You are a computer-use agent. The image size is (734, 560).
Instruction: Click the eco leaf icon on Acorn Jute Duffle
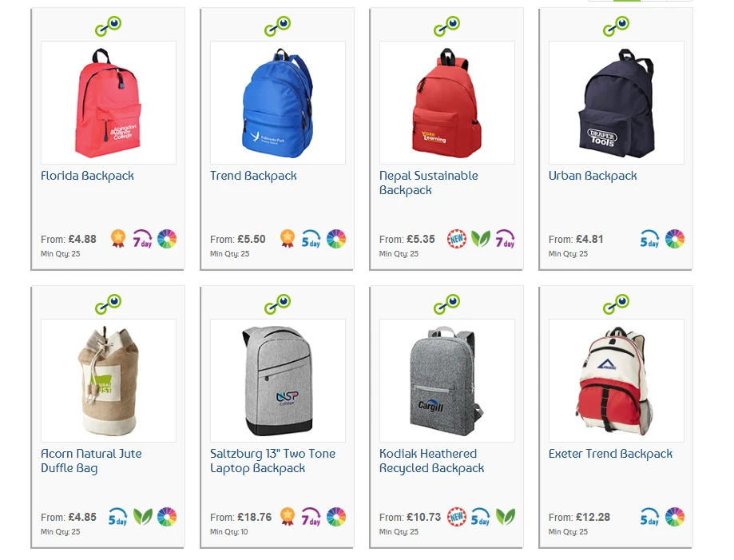tap(143, 516)
